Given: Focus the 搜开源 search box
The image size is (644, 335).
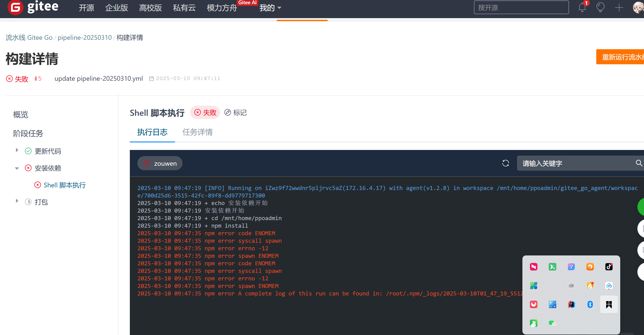Looking at the screenshot, I should coord(521,8).
